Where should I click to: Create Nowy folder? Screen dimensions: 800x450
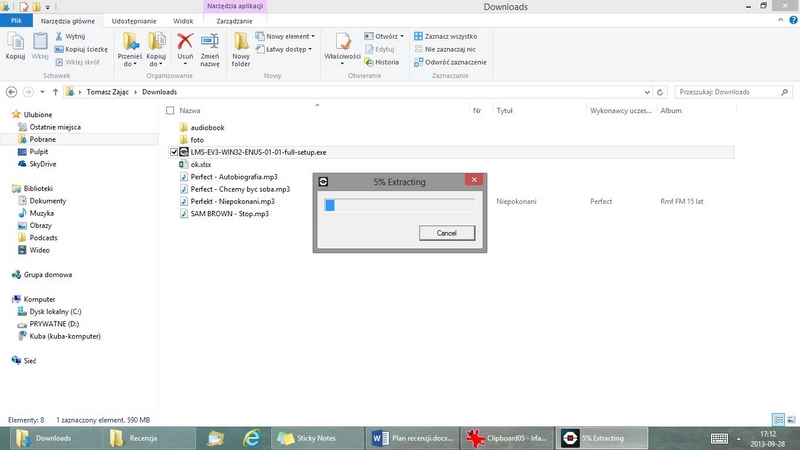coord(241,50)
